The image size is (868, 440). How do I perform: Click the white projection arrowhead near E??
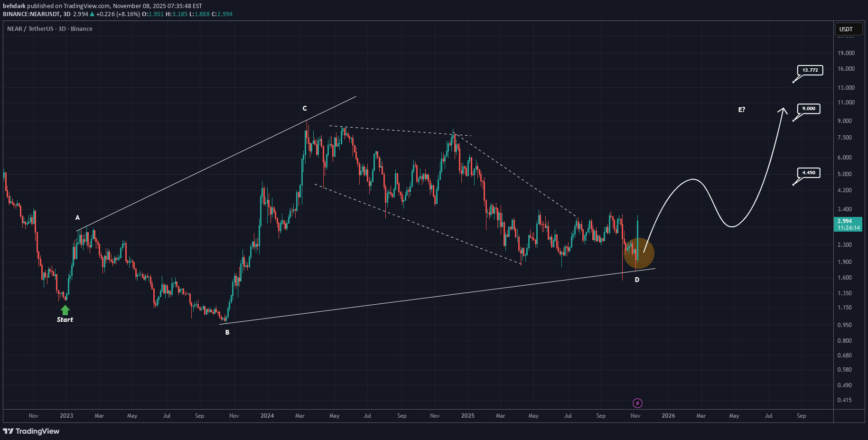pyautogui.click(x=782, y=110)
